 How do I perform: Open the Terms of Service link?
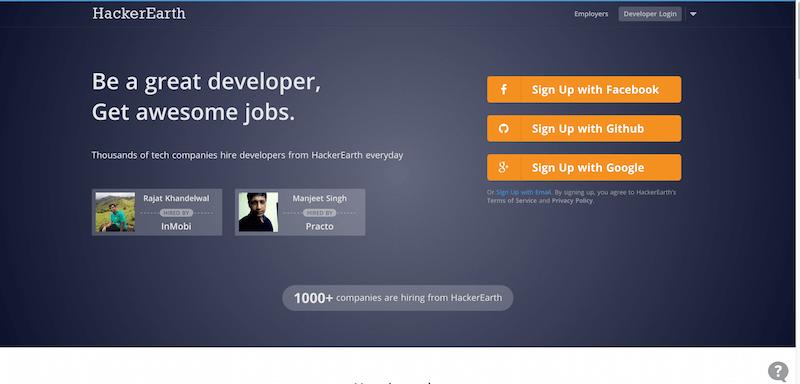pyautogui.click(x=512, y=201)
